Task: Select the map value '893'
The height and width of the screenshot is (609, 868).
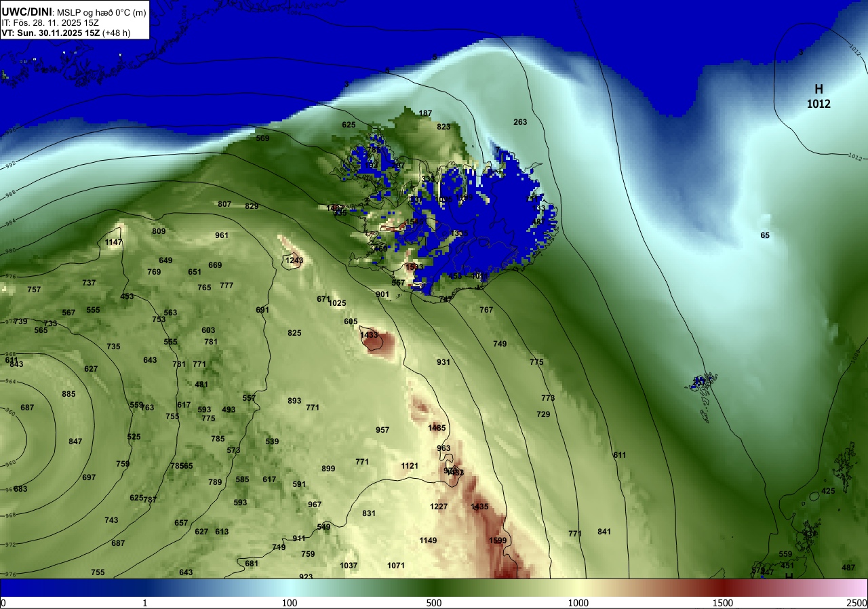Action: tap(294, 401)
